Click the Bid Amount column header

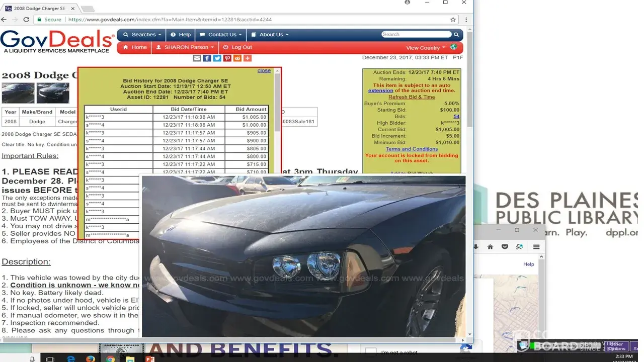[246, 109]
